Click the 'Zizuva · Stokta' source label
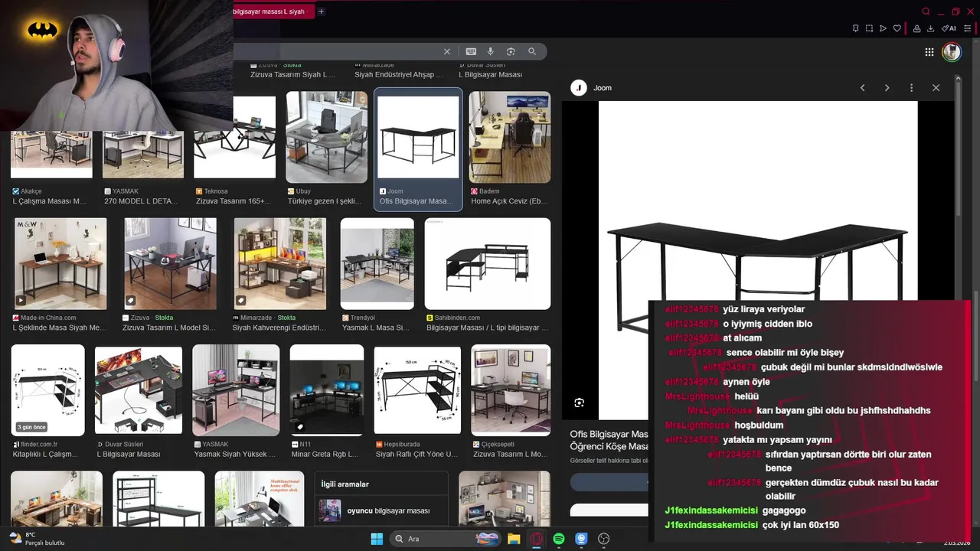Screen dimensions: 980x551 [x=152, y=318]
